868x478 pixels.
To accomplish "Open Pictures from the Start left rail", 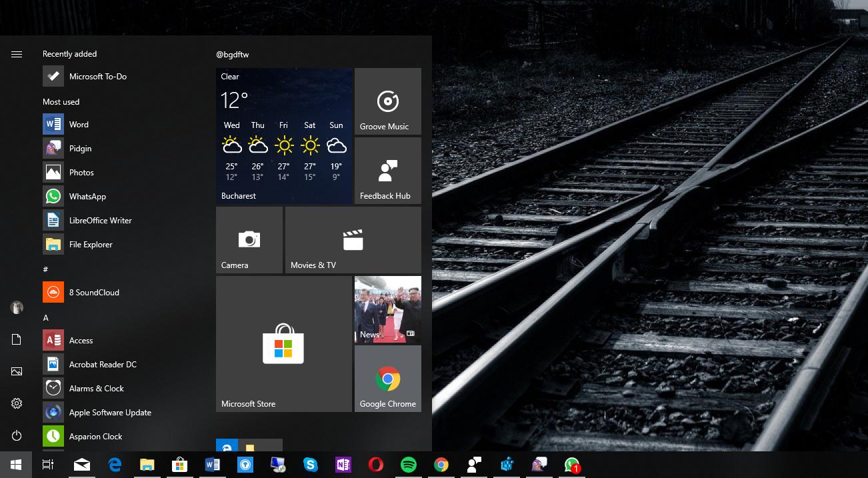I will coord(17,371).
